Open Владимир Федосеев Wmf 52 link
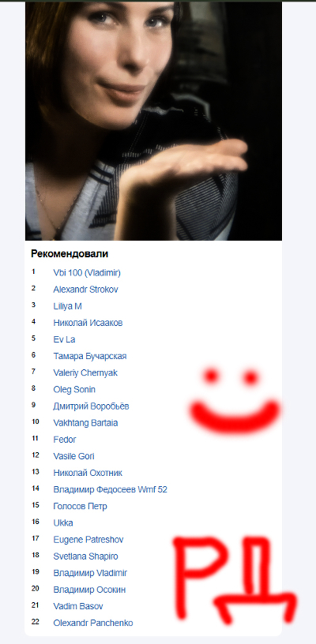Viewport: 316px width, 644px height. 110,489
